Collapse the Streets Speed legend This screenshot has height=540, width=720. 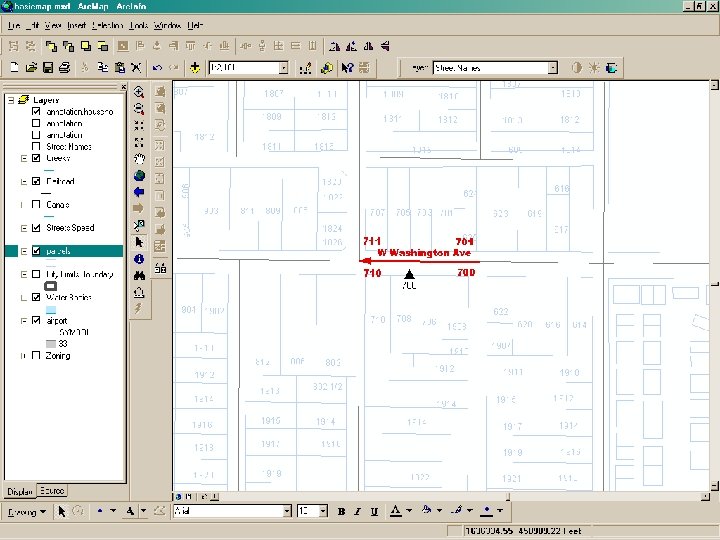coord(24,228)
